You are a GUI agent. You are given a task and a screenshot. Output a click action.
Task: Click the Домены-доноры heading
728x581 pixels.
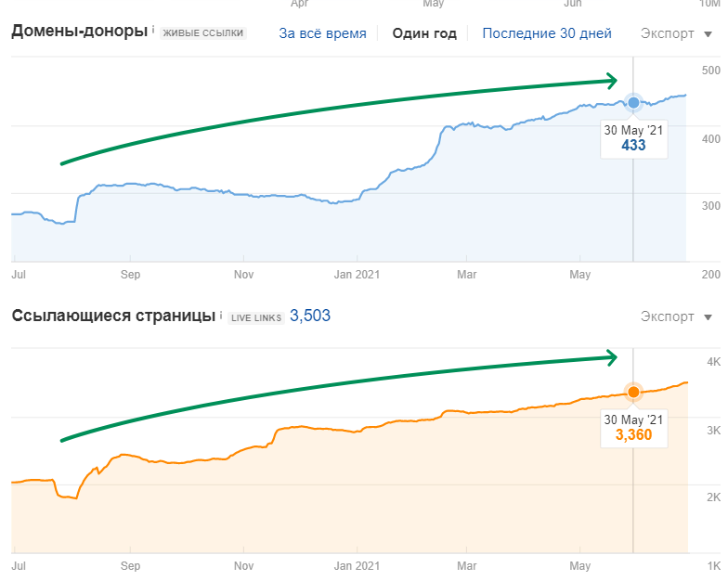click(x=79, y=32)
